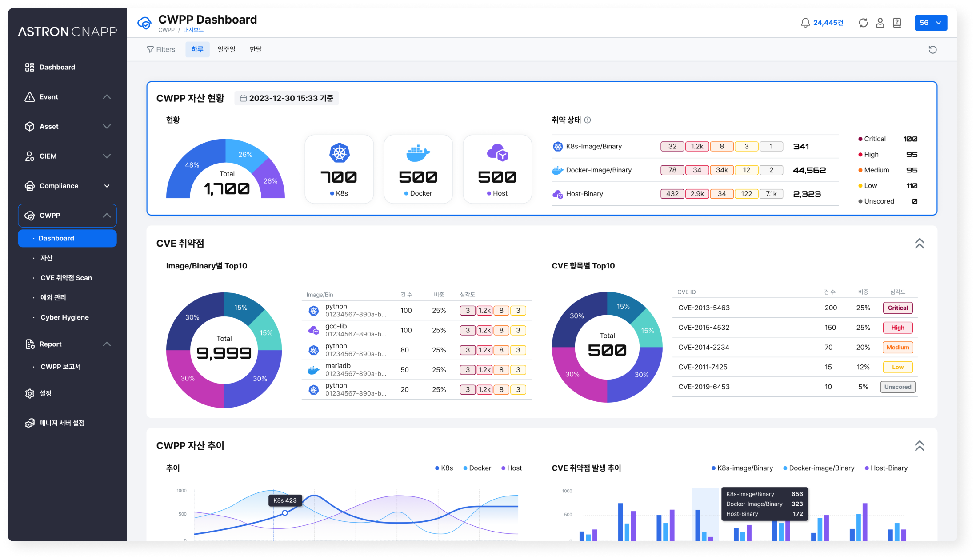
Task: Click the Filters funnel icon
Action: [x=150, y=49]
